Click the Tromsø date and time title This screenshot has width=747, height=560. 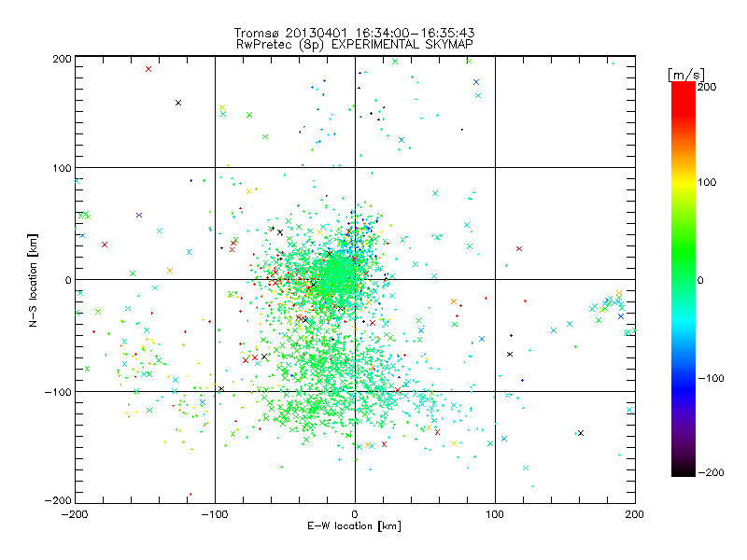click(x=354, y=33)
